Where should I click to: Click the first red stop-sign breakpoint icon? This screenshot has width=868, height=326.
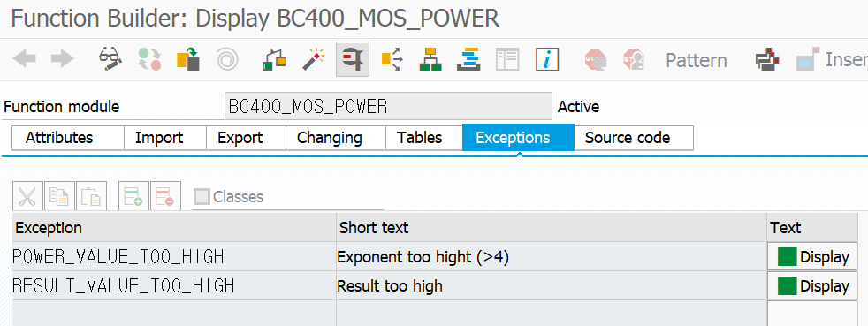595,59
